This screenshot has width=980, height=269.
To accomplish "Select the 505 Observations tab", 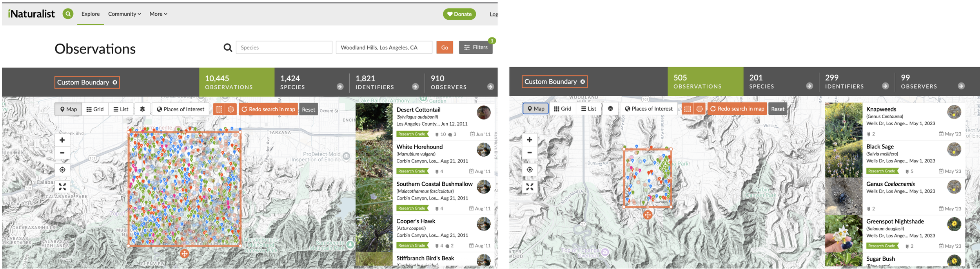I will pos(705,81).
